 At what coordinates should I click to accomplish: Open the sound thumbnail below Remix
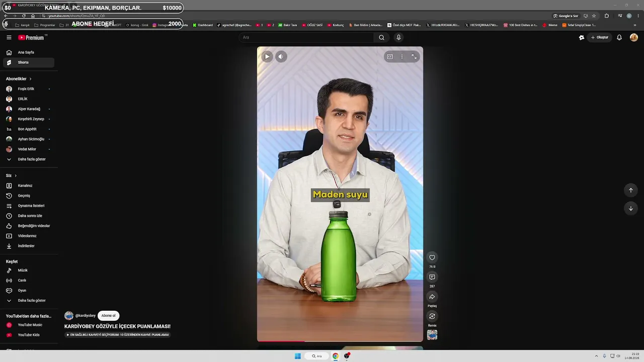click(432, 335)
